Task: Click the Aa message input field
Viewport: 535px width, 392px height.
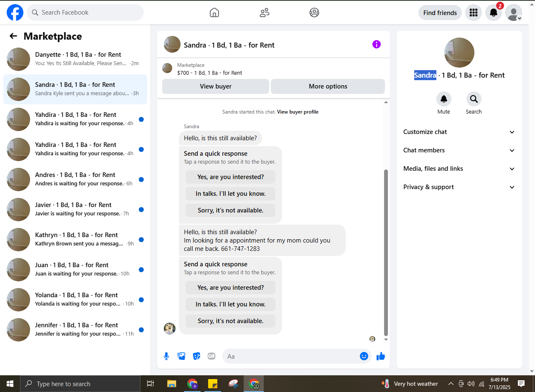Action: (292, 356)
